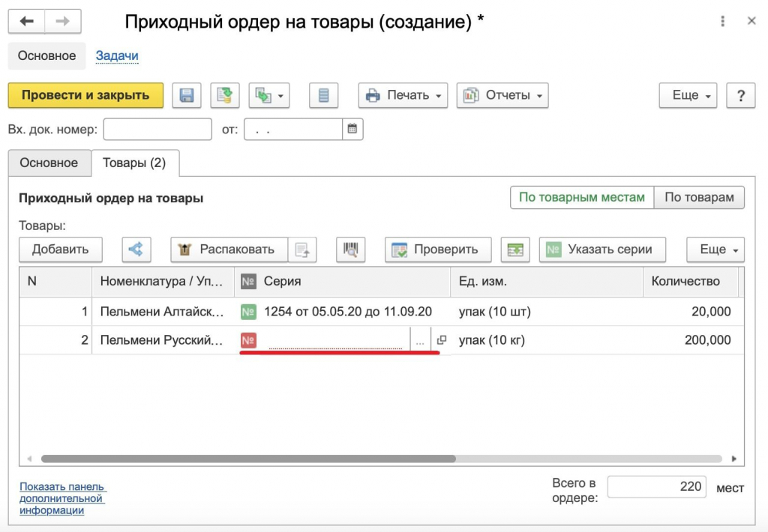
Task: Close the Приходный ордер window
Action: point(751,21)
